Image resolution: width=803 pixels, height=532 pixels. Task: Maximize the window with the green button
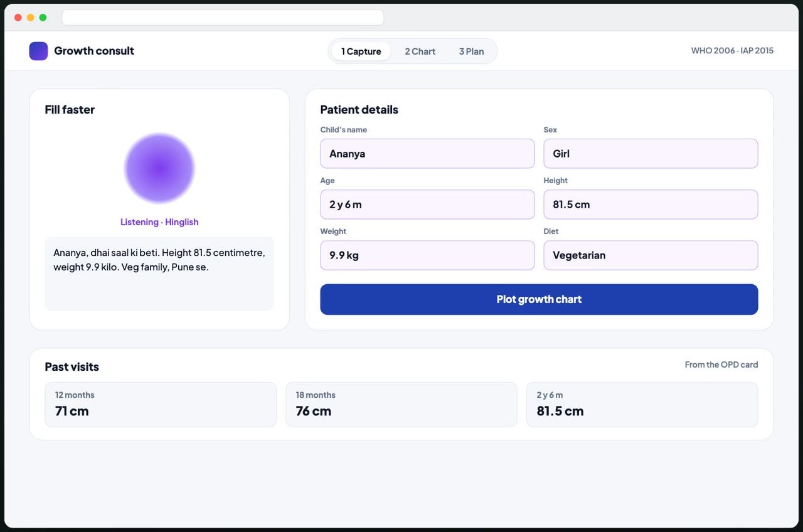coord(43,18)
